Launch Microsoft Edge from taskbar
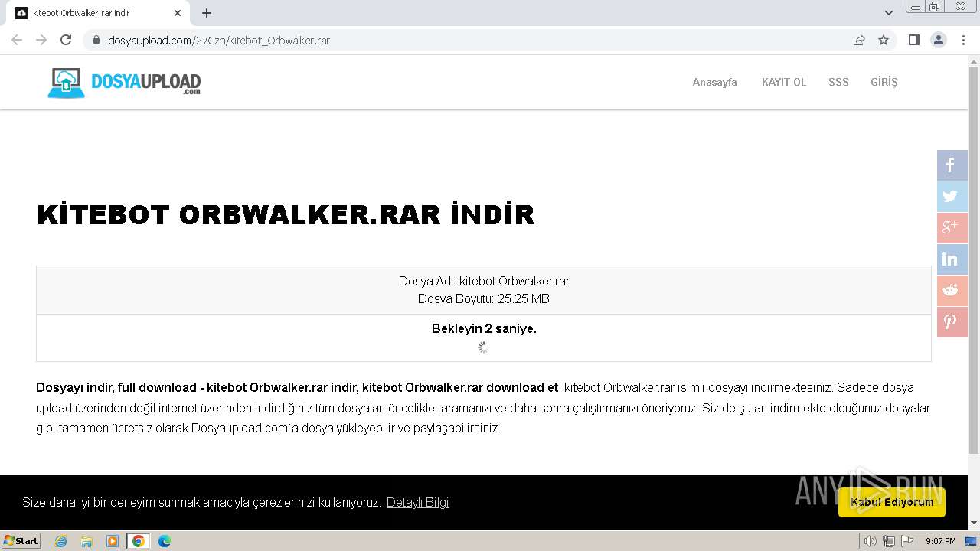 [165, 541]
